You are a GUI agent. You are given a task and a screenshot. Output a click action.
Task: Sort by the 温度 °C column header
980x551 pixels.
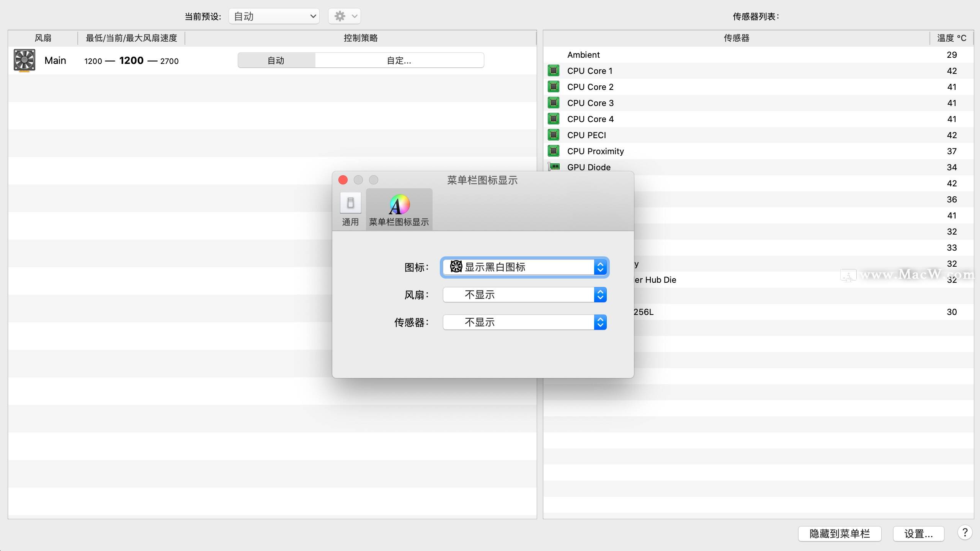tap(951, 38)
